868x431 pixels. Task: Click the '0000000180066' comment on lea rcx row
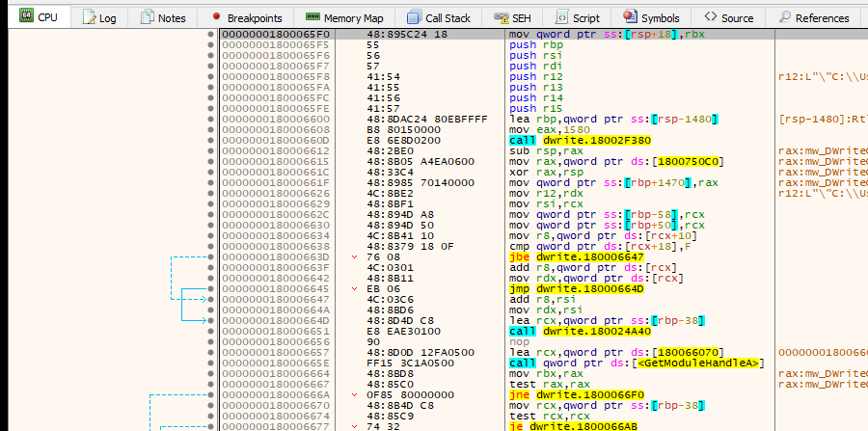tap(823, 353)
